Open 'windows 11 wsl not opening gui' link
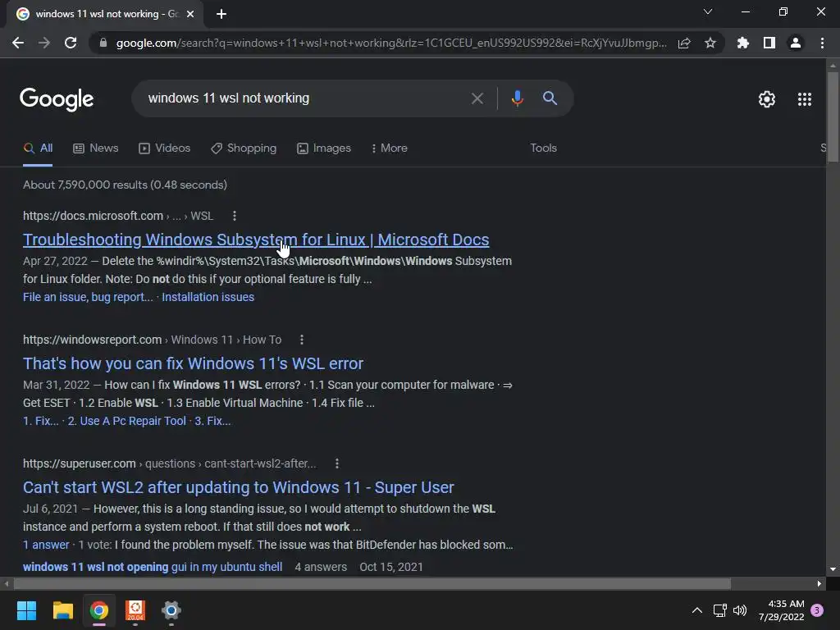Image resolution: width=840 pixels, height=630 pixels. click(153, 567)
